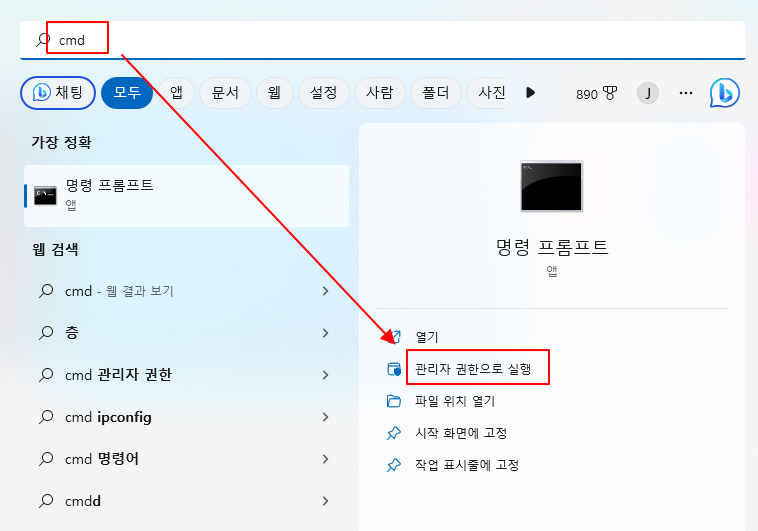Click the 명령 프롬프트 title in preview pane
Screen dimensions: 758x531
[552, 247]
